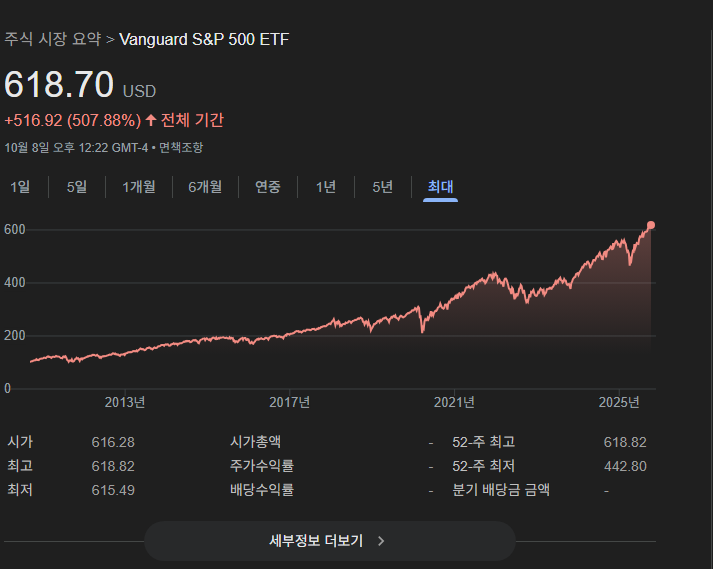Switch chart to 1개월 range
The height and width of the screenshot is (569, 713).
(139, 186)
